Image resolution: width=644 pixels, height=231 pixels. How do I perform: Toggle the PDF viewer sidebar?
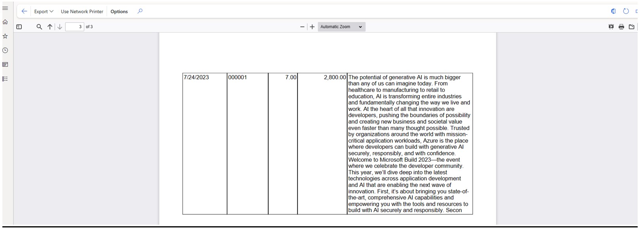pyautogui.click(x=19, y=27)
